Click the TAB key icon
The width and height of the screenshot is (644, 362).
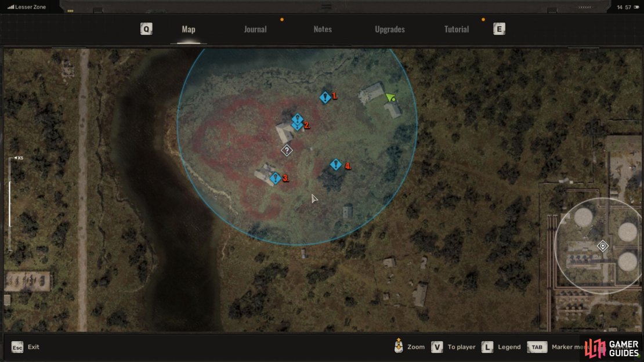pyautogui.click(x=537, y=347)
